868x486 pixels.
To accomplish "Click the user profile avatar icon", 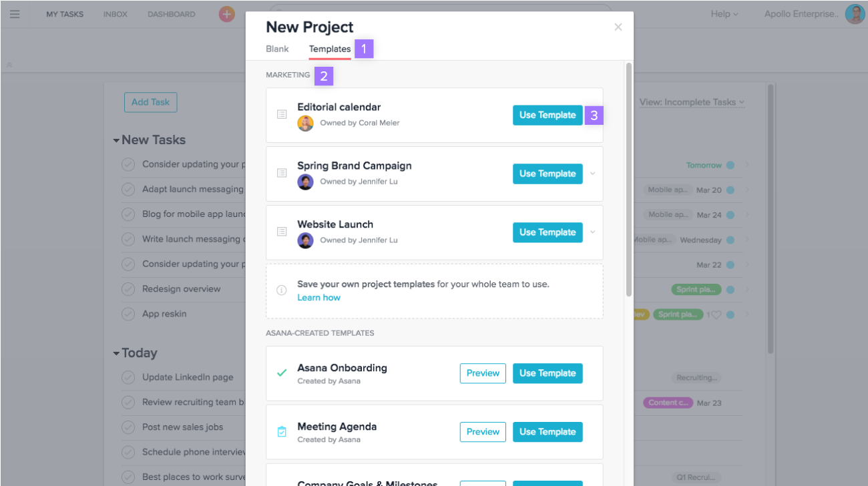I will (855, 14).
